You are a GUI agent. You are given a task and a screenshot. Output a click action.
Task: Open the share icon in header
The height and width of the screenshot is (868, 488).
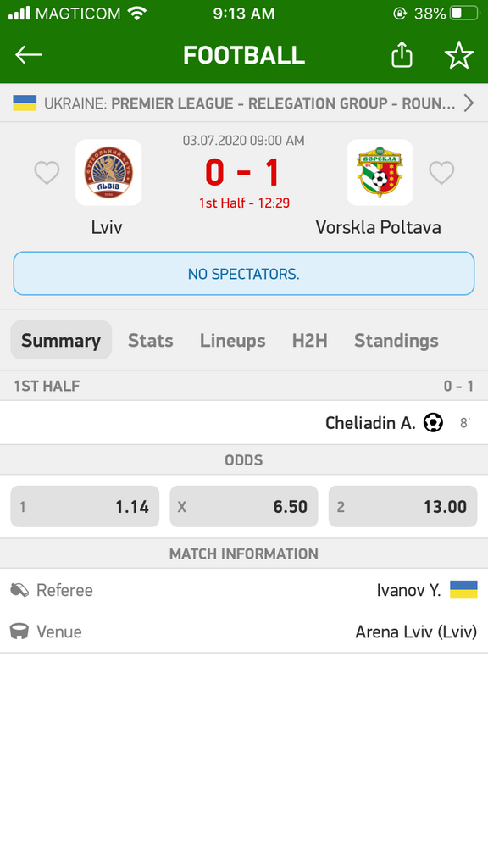click(x=402, y=54)
